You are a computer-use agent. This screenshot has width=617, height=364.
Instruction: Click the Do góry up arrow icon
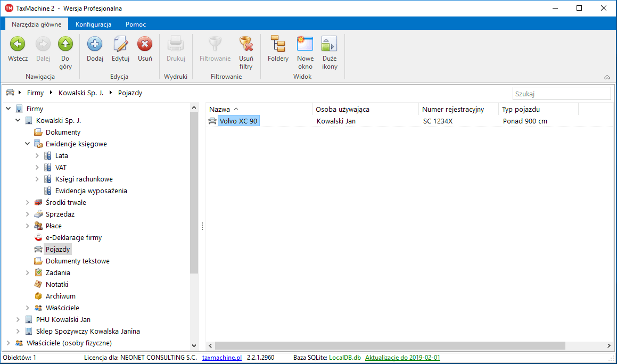click(65, 45)
